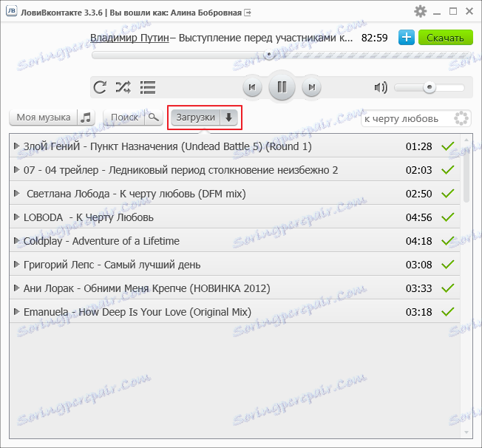Click the magnifier icon beside Поиск
Screen dimensions: 482x448
[153, 117]
